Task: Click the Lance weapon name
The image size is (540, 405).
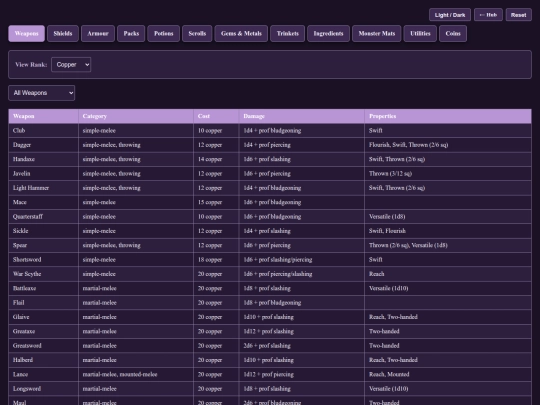Action: [x=20, y=374]
